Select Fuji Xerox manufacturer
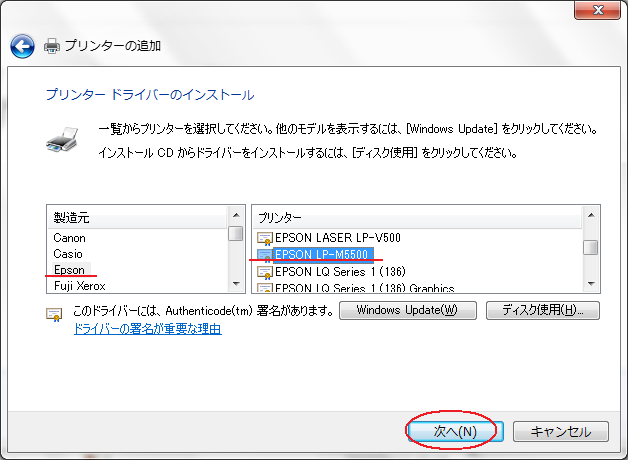This screenshot has height=460, width=628. click(80, 286)
